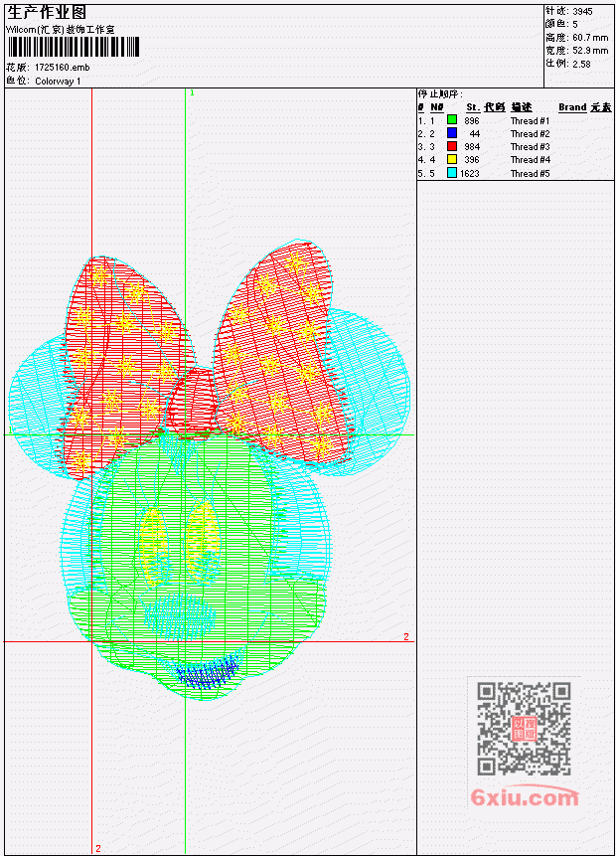Click the 'St.' column header
616x856 pixels.
pos(473,107)
